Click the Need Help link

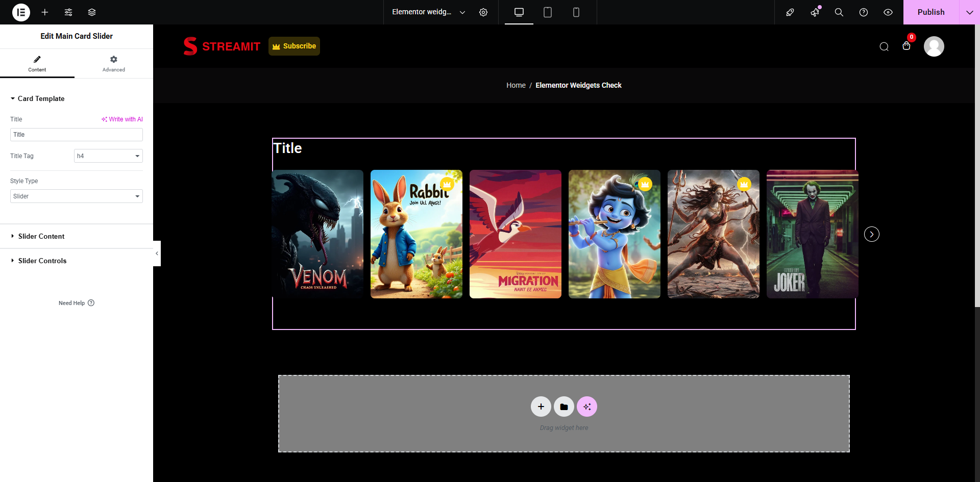77,303
